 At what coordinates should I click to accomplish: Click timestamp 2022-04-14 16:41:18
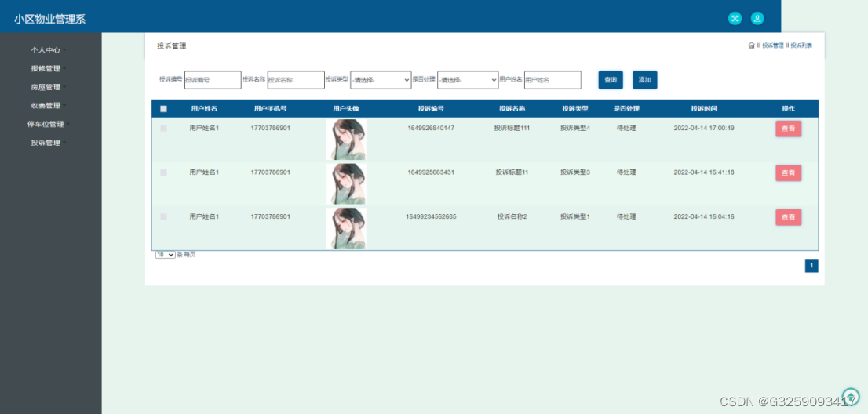point(704,172)
